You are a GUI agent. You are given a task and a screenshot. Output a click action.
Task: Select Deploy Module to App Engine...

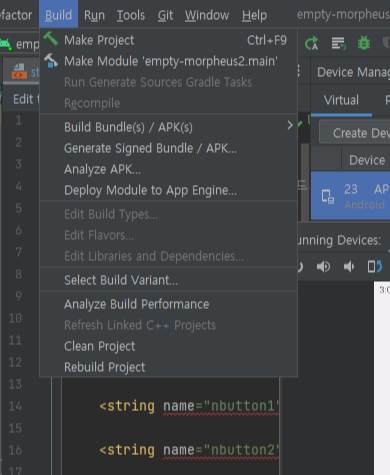[x=168, y=190]
